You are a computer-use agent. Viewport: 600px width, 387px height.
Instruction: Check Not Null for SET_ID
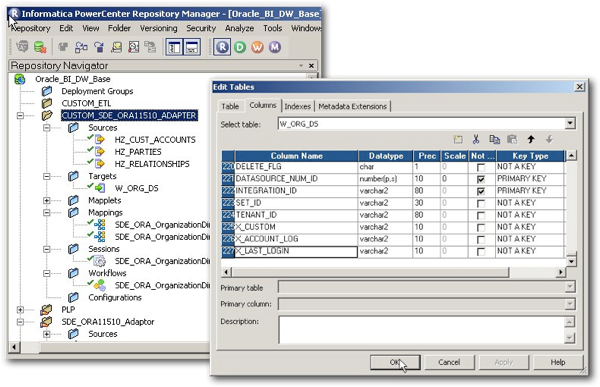click(x=481, y=203)
